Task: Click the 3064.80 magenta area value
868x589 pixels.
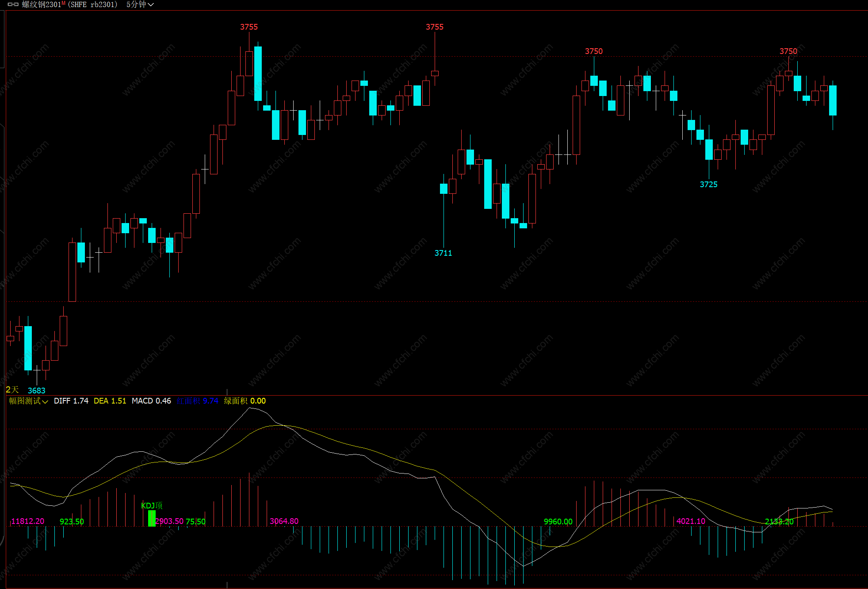Action: coord(284,521)
